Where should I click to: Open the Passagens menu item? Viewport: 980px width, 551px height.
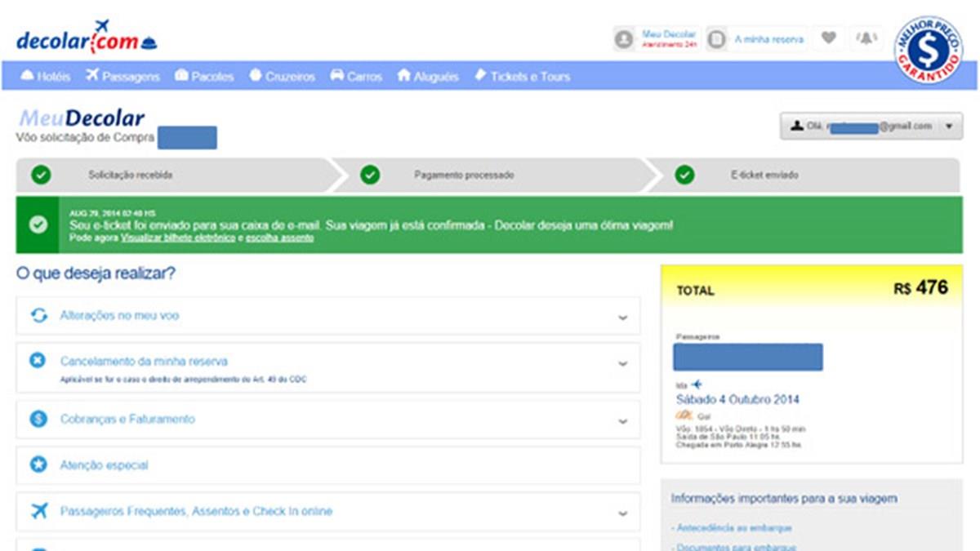(122, 77)
